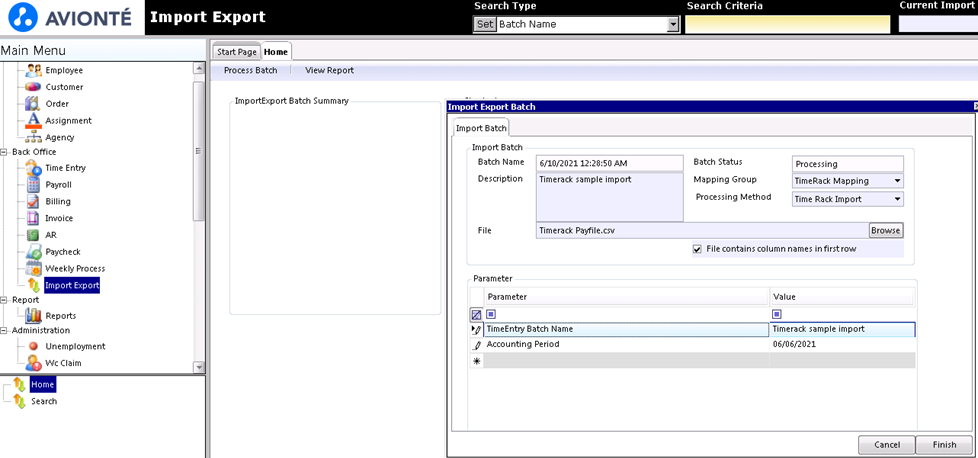The width and height of the screenshot is (978, 458).
Task: Click the Cancel button
Action: tap(886, 445)
